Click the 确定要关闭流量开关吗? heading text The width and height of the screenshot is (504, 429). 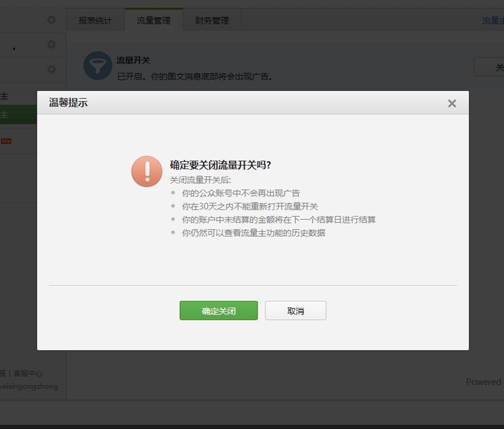point(220,165)
